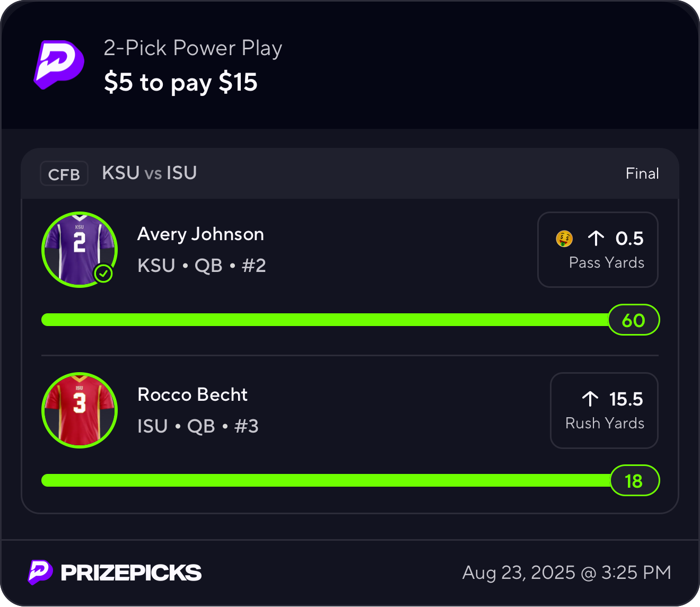
Task: Click the 18 result value pill
Action: [634, 481]
